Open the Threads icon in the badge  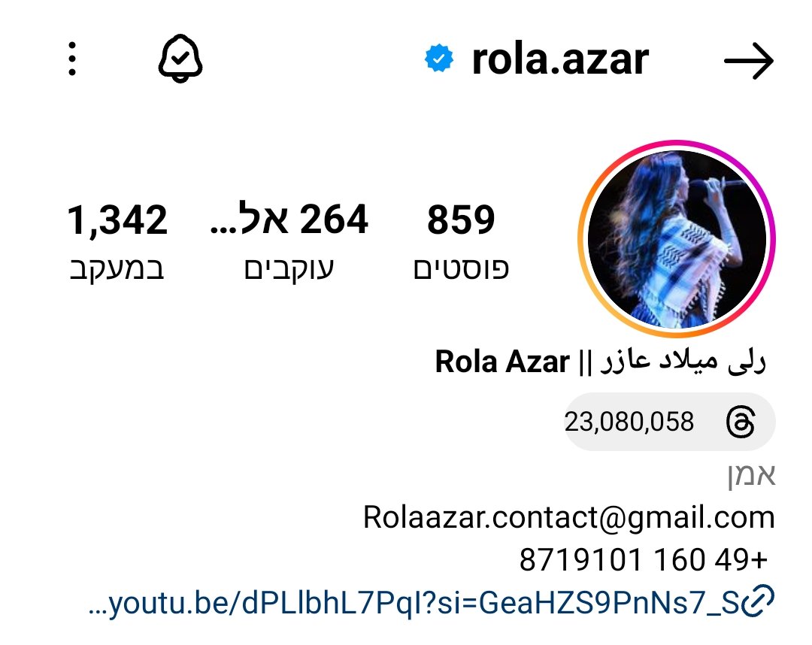tap(741, 422)
